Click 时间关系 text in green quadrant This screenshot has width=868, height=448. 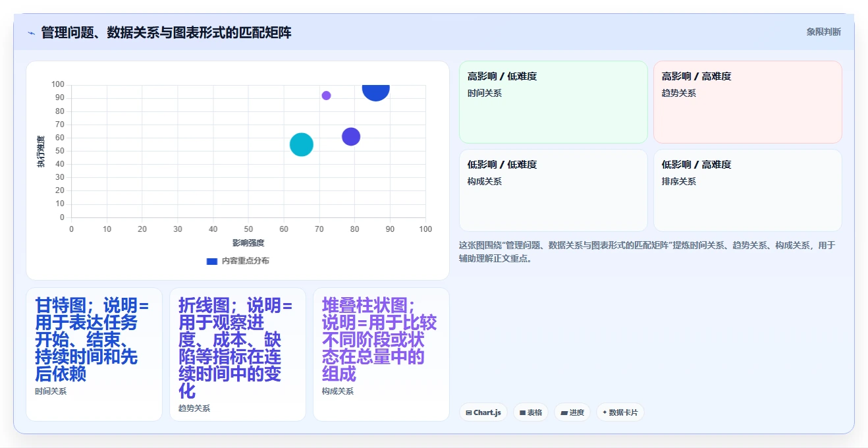[x=485, y=94]
